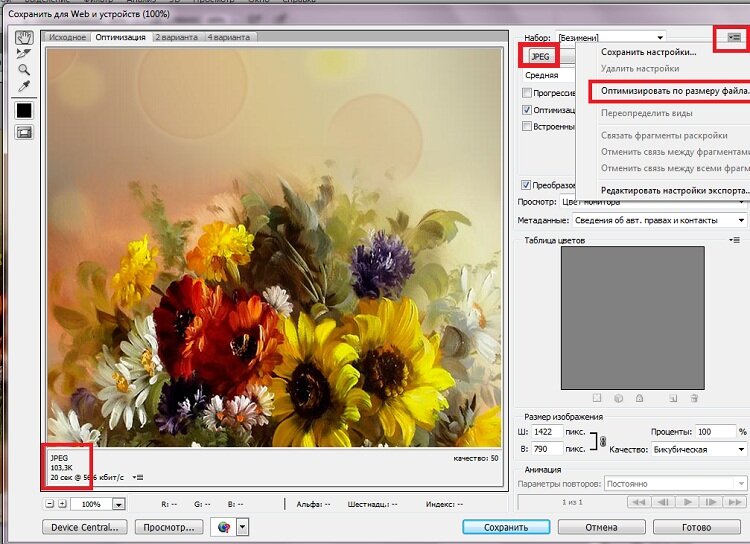Toggle the Прогрессивный checkbox
The image size is (750, 544).
(x=527, y=92)
